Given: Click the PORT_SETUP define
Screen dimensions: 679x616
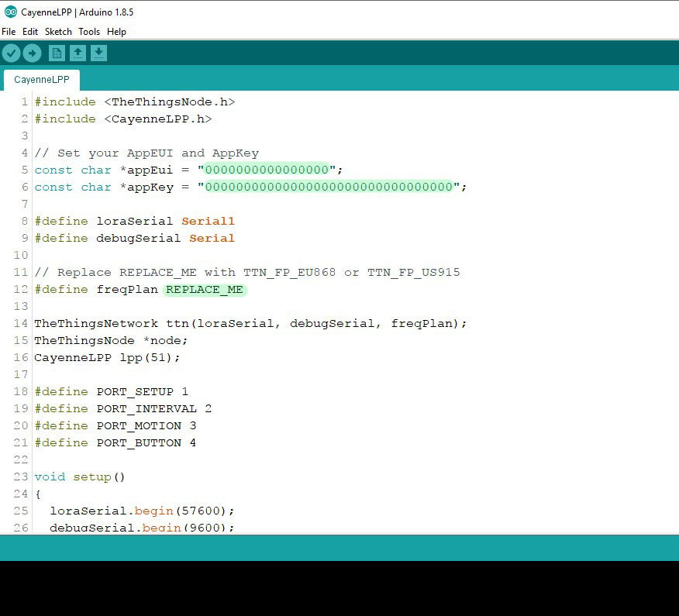Looking at the screenshot, I should click(x=112, y=392).
